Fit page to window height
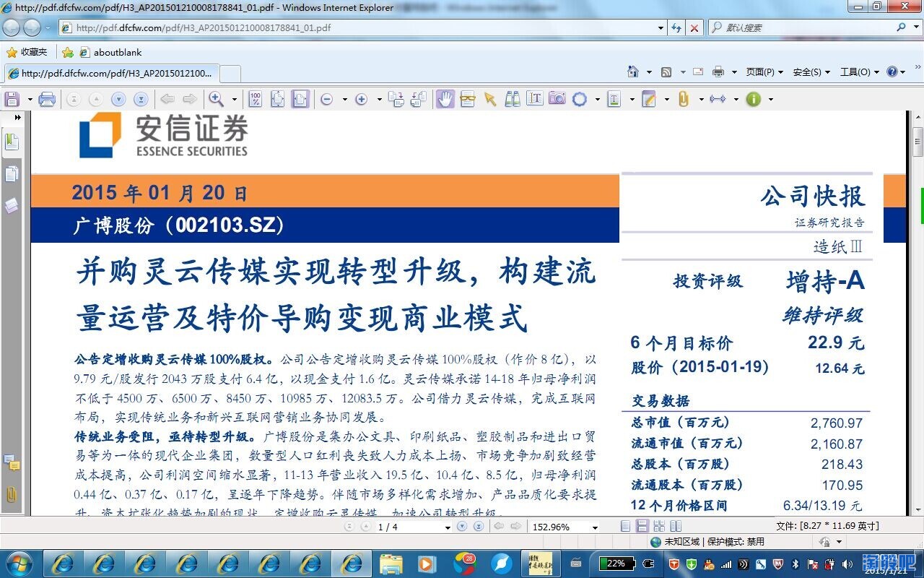Viewport: 924px width, 578px height. pyautogui.click(x=277, y=99)
